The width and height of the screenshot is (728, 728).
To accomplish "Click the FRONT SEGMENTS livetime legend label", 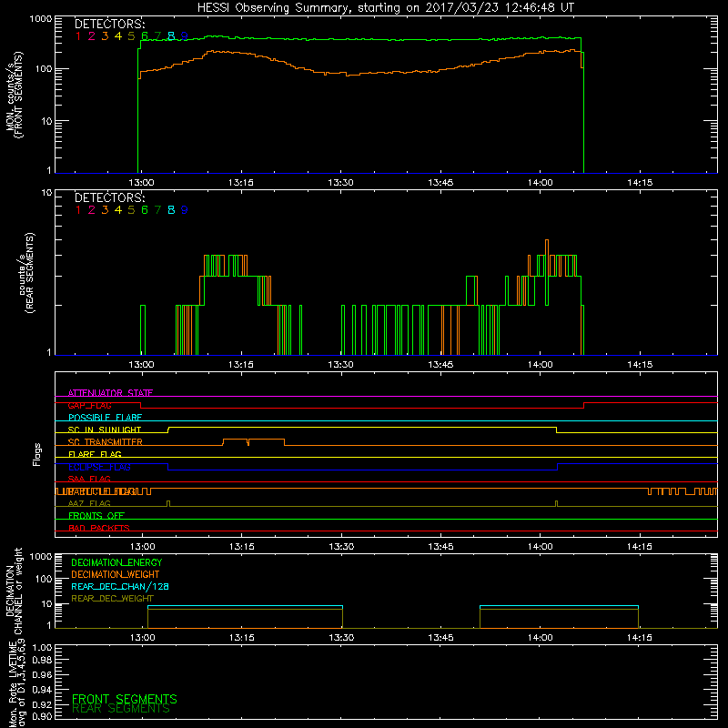I will click(x=125, y=699).
